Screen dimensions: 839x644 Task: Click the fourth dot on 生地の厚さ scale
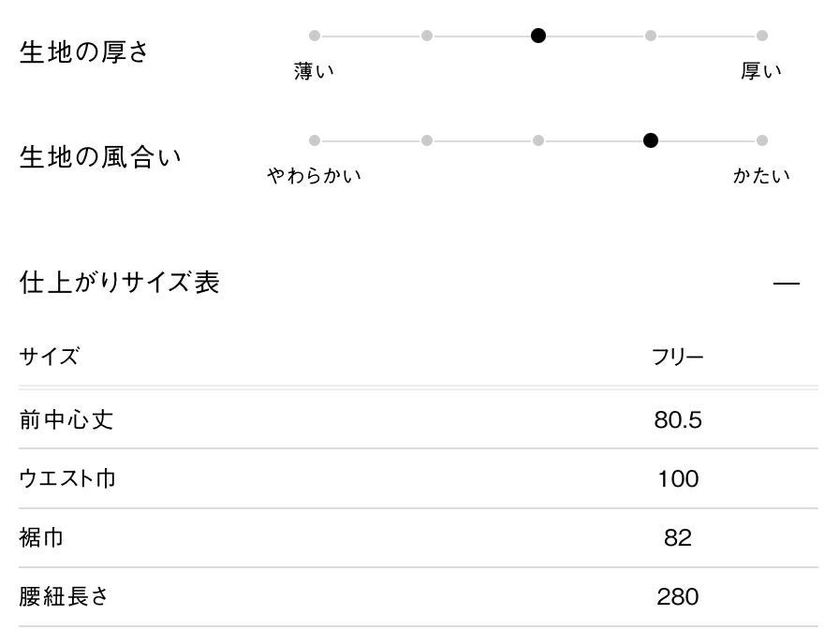651,36
